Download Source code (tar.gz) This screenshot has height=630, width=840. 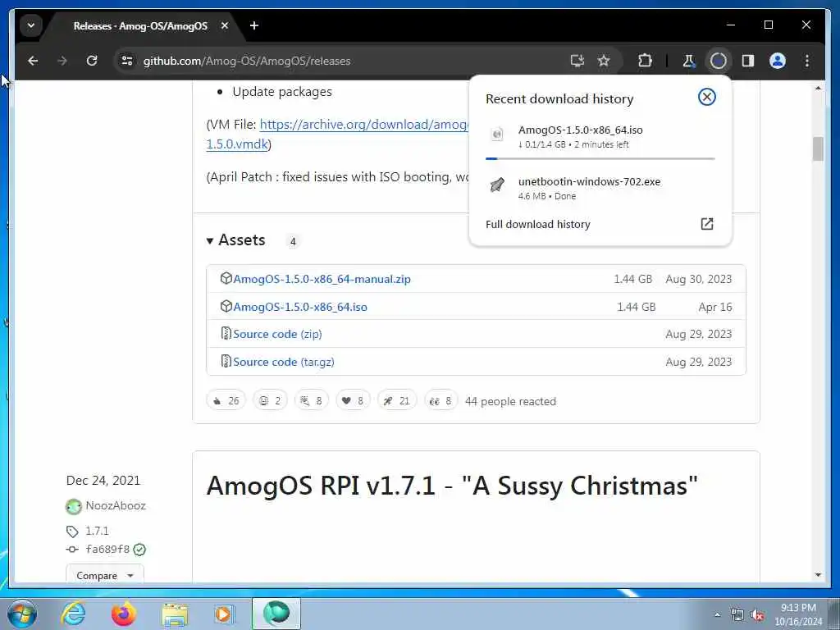click(283, 362)
